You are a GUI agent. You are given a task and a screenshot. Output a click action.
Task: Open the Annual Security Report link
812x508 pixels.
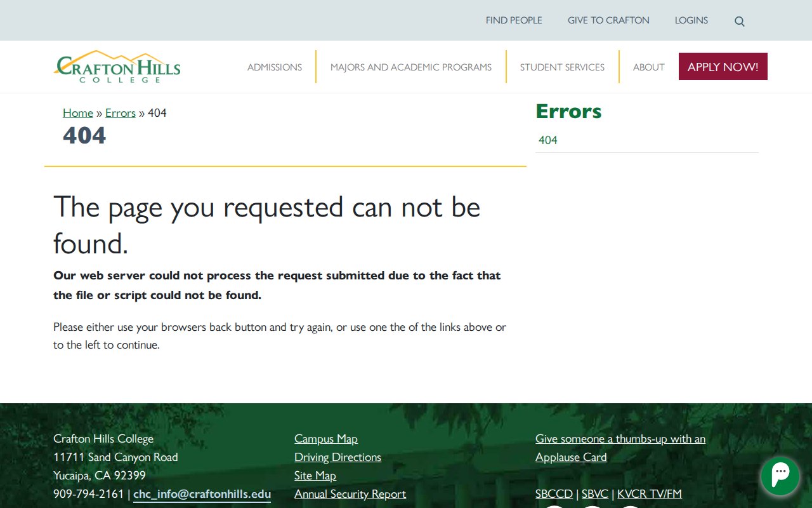pyautogui.click(x=350, y=494)
